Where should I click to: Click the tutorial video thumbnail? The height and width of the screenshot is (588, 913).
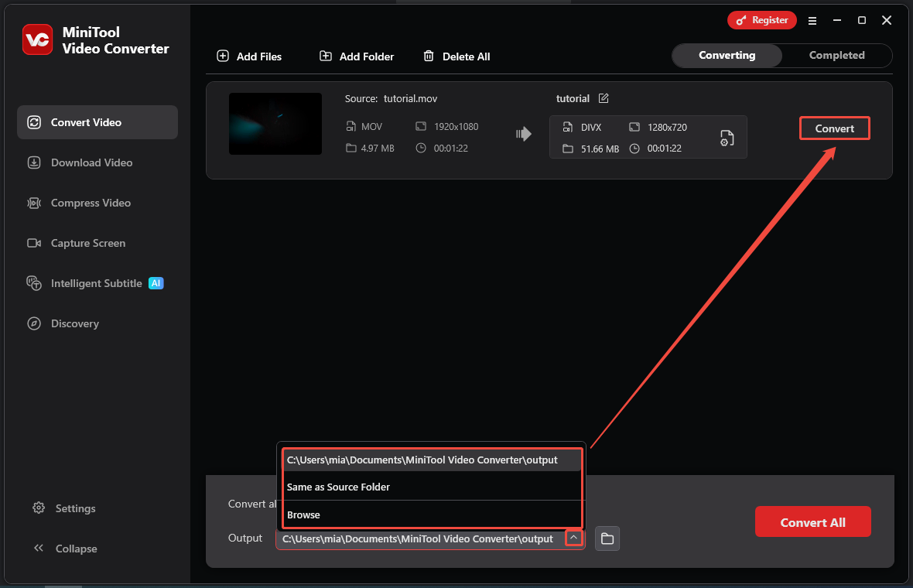[275, 124]
